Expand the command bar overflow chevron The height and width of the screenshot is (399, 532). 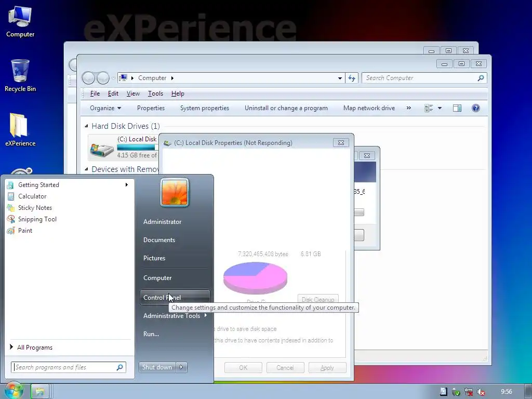coord(408,108)
